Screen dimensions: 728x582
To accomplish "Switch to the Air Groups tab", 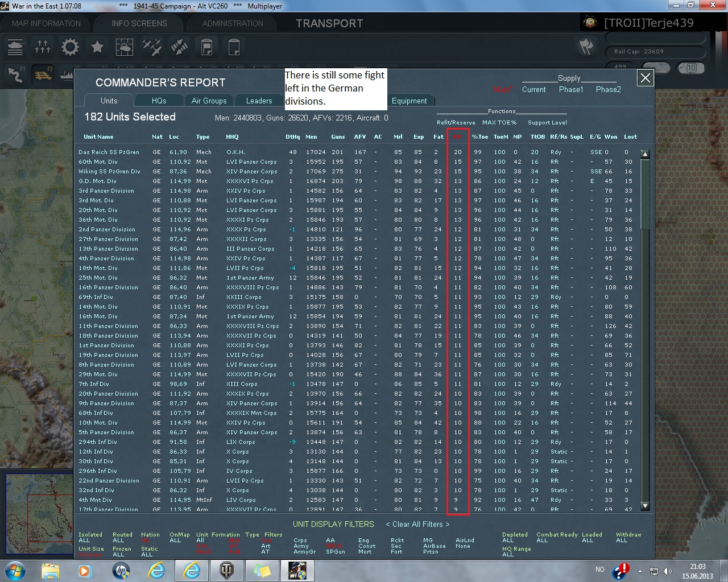I will (x=209, y=101).
